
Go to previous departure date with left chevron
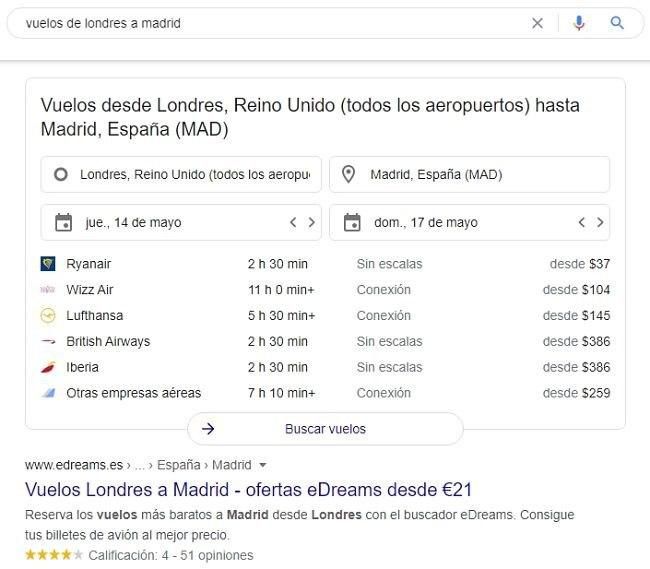point(293,223)
